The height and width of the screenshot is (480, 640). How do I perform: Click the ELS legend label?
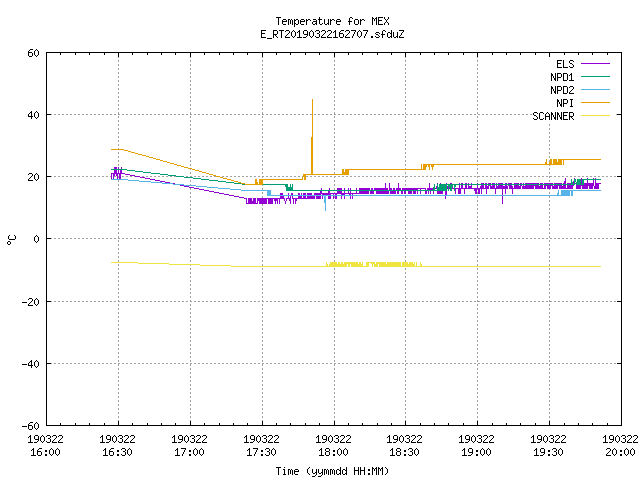click(565, 64)
